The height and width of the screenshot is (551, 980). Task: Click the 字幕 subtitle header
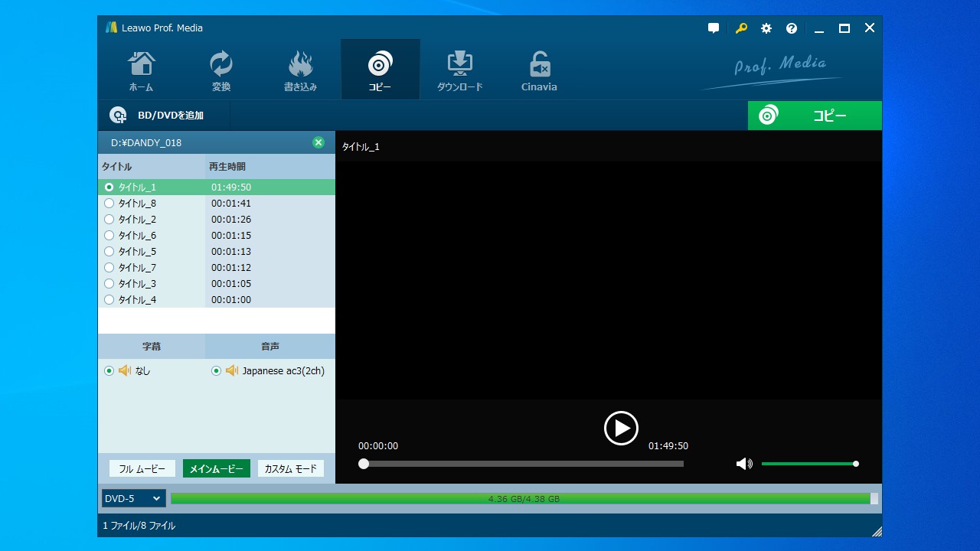[152, 347]
